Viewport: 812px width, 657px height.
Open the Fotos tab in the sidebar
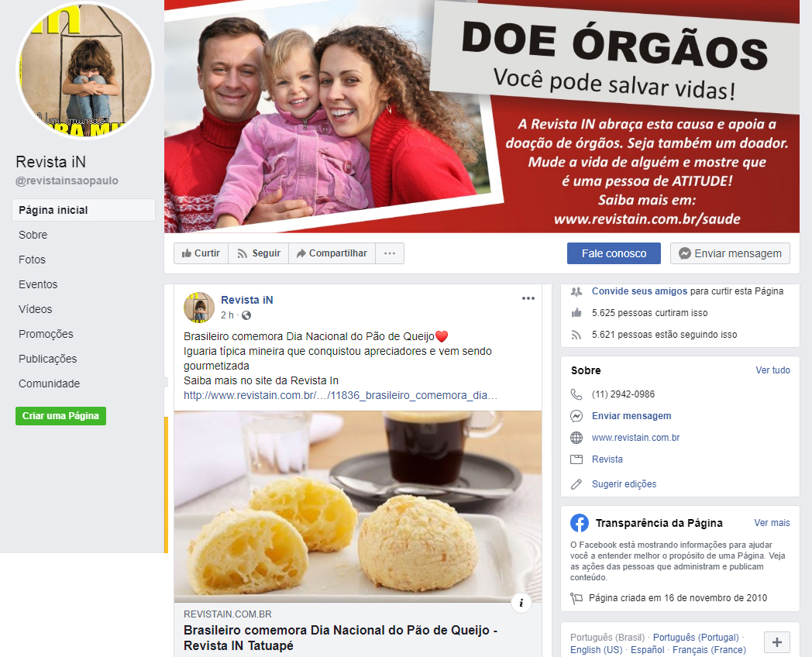[32, 260]
